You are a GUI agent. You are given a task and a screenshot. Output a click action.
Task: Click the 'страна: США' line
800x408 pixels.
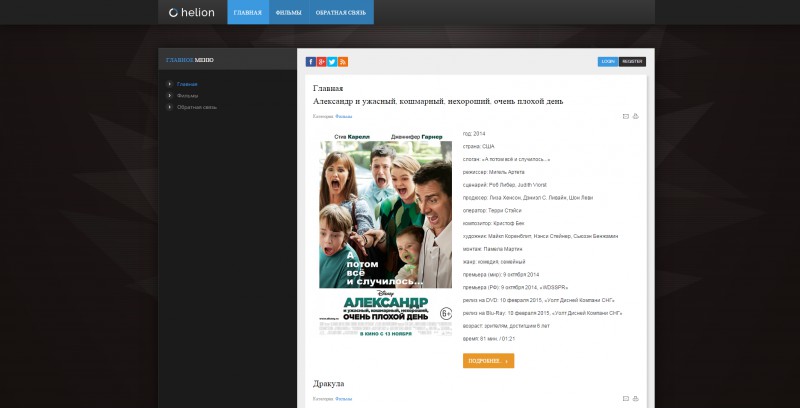[x=479, y=146]
